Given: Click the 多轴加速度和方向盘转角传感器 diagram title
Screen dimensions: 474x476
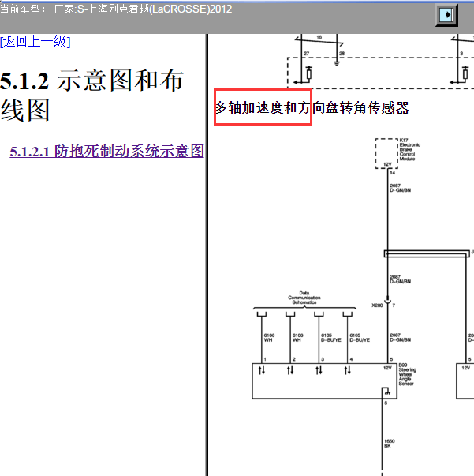Looking at the screenshot, I should 312,108.
